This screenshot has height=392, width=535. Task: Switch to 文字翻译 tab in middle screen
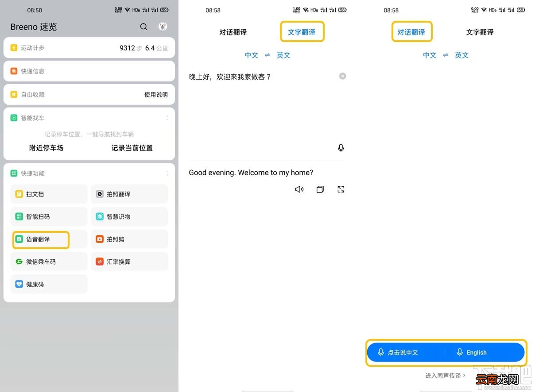tap(302, 32)
